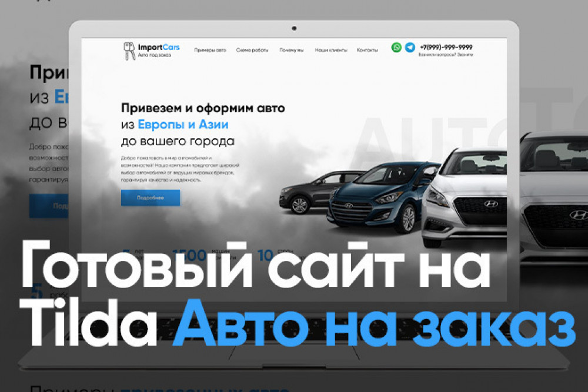Viewport: 588px width, 392px height.
Task: Click the Возникли вопросы? Звоните caption
Action: 446,55
